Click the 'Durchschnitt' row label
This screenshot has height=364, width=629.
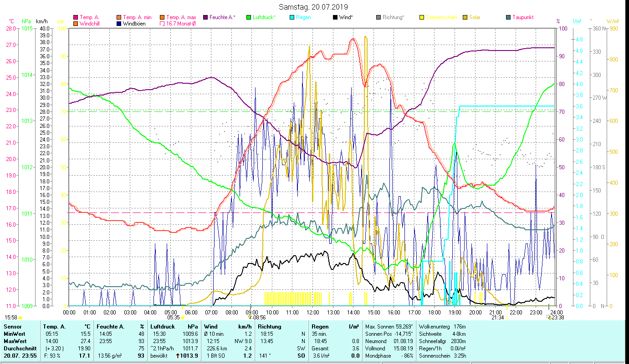click(x=20, y=349)
